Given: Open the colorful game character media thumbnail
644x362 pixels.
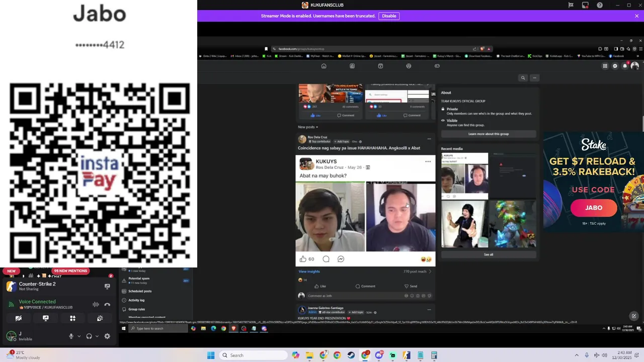Looking at the screenshot, I should [x=513, y=224].
